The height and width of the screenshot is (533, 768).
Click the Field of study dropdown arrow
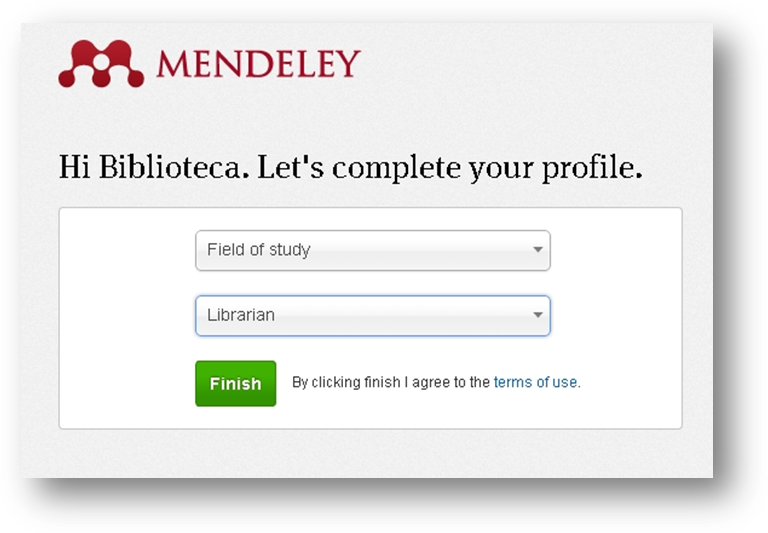click(x=538, y=250)
